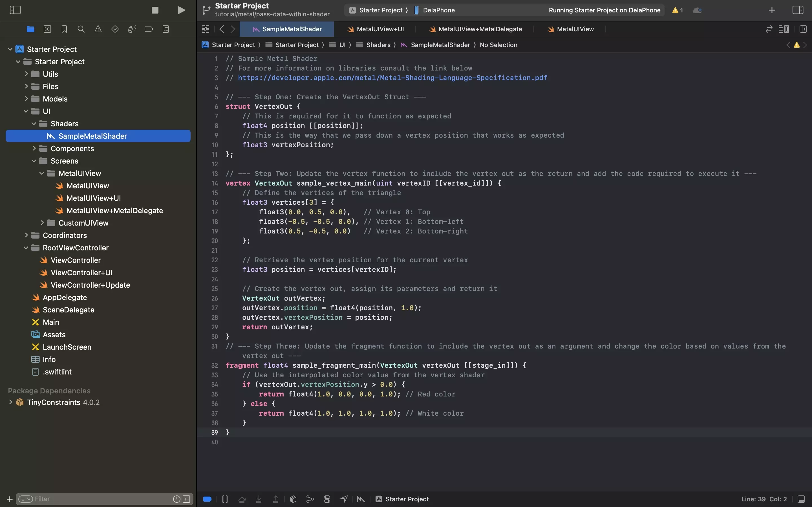Click the add file/target button
Viewport: 812px width, 507px height.
pyautogui.click(x=8, y=498)
